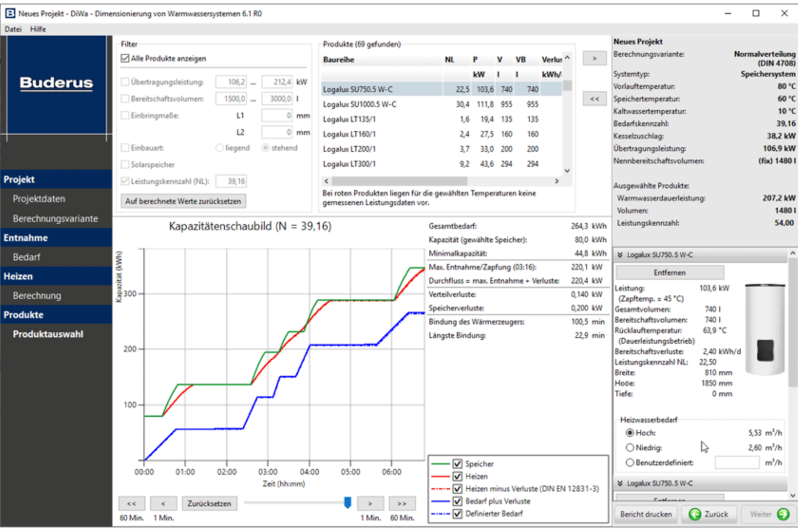The image size is (798, 532).
Task: Click the product list horizontal scroll-left arrow
Action: click(326, 181)
